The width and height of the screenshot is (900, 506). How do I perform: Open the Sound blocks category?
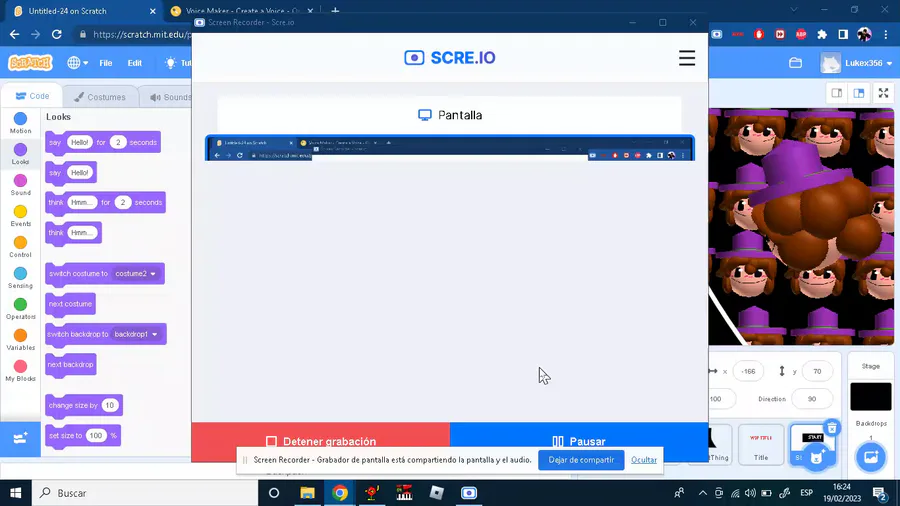20,185
